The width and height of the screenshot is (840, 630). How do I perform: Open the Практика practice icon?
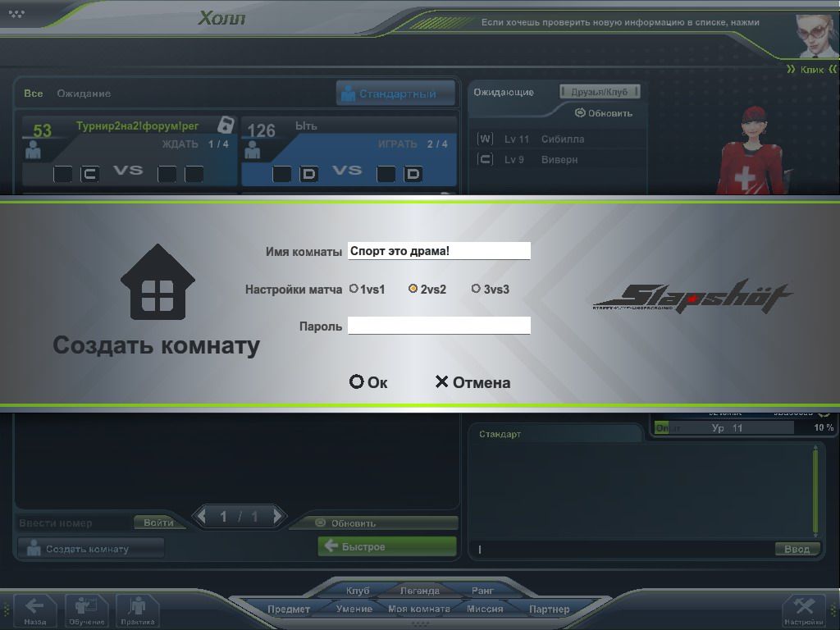click(x=137, y=609)
